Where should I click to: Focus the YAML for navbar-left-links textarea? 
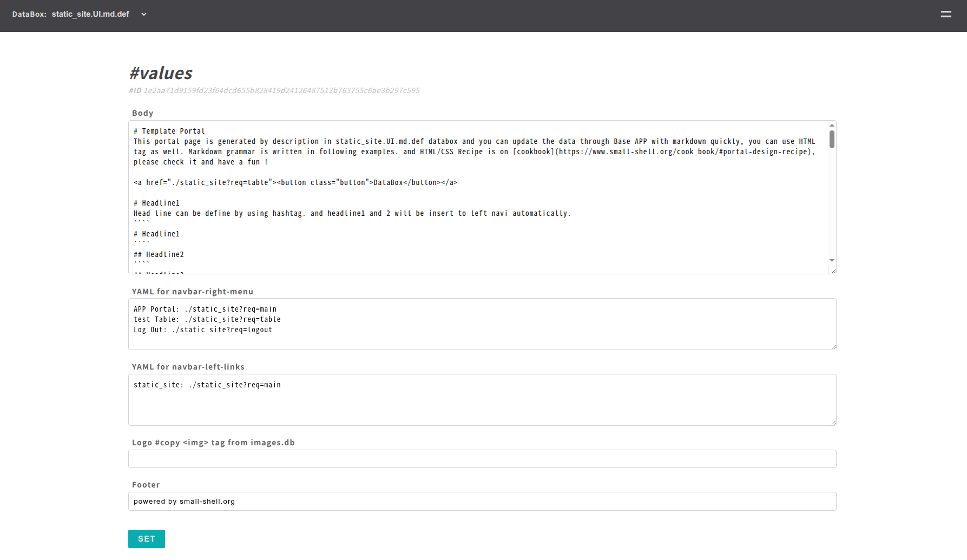(x=482, y=400)
